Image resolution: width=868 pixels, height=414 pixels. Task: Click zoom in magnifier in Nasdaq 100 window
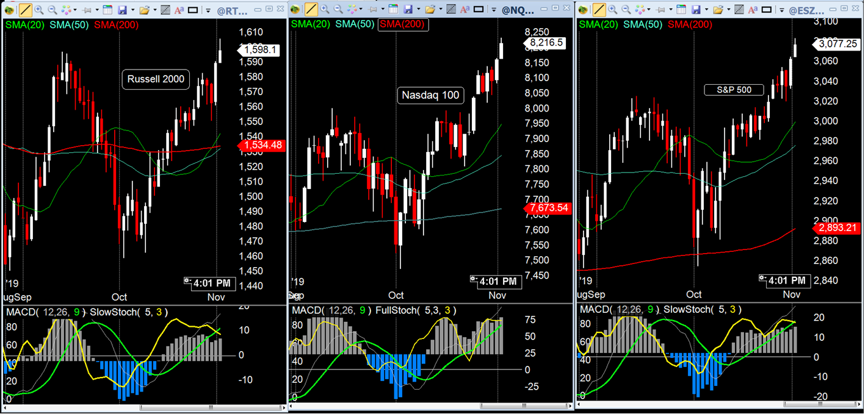(x=325, y=9)
